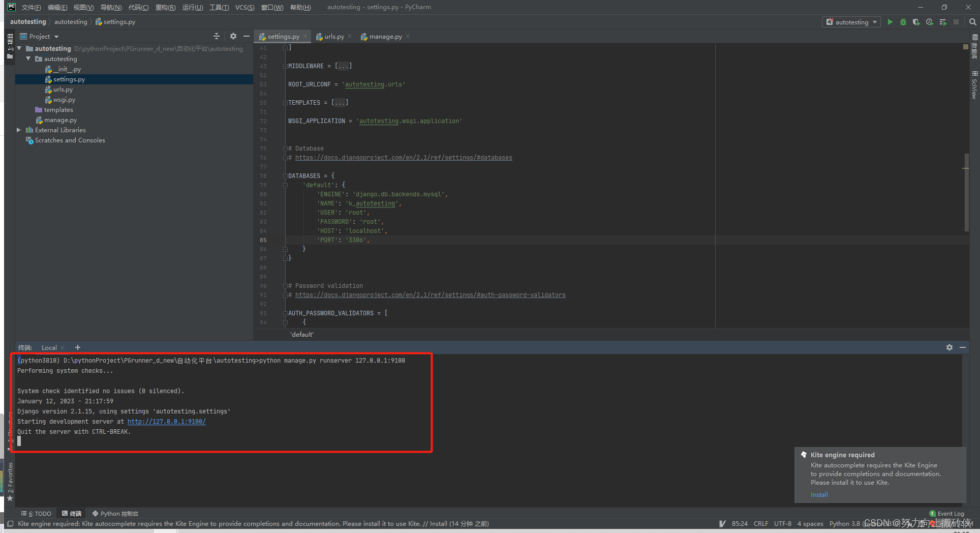Close the urls.py editor tab
This screenshot has width=980, height=533.
[350, 37]
